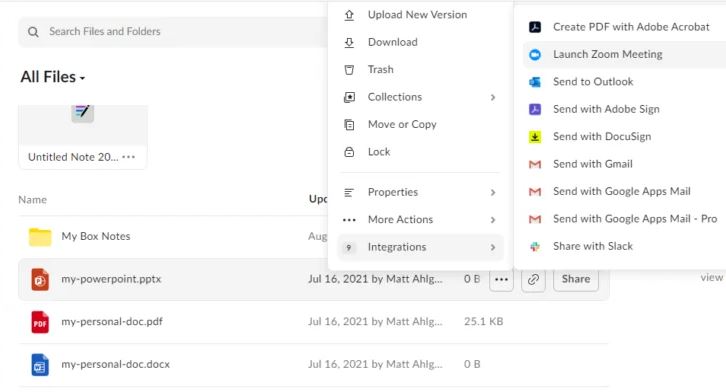Screen dimensions: 726x392
Task: Click the Gmail icon beside Send with Gmail
Action: pos(535,164)
